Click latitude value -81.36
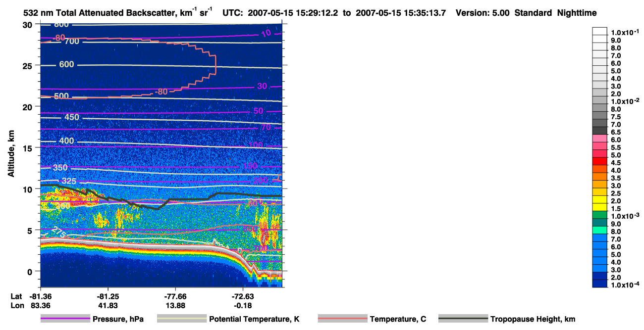The height and width of the screenshot is (330, 644). click(x=40, y=296)
